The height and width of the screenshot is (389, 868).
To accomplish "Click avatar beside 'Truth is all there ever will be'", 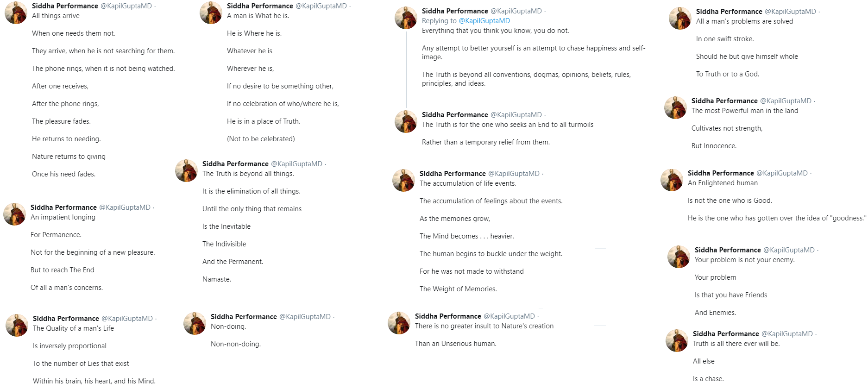I will point(677,340).
